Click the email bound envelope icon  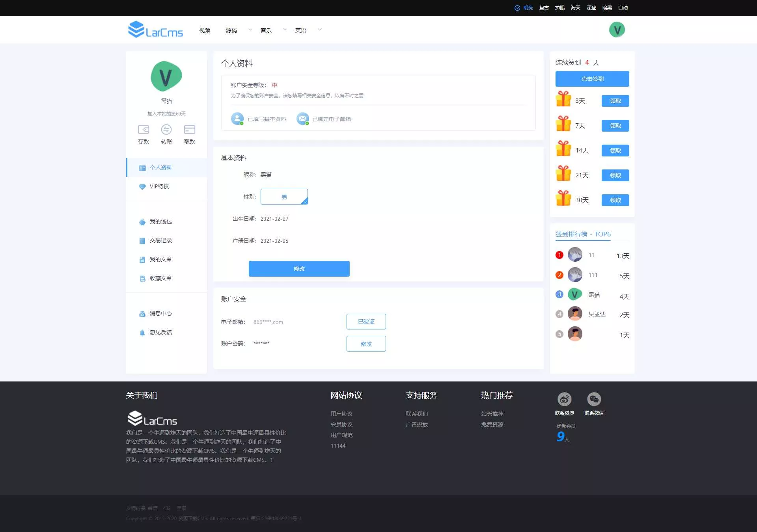(303, 119)
